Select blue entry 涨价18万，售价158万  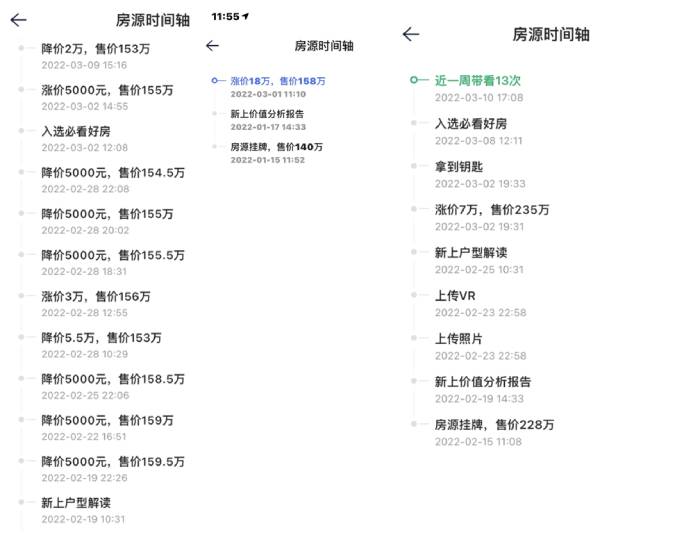coord(278,81)
